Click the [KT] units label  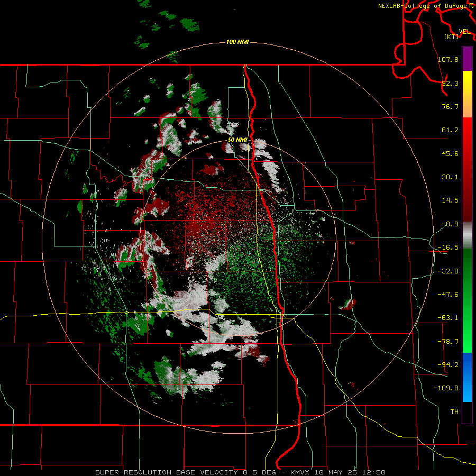[452, 36]
